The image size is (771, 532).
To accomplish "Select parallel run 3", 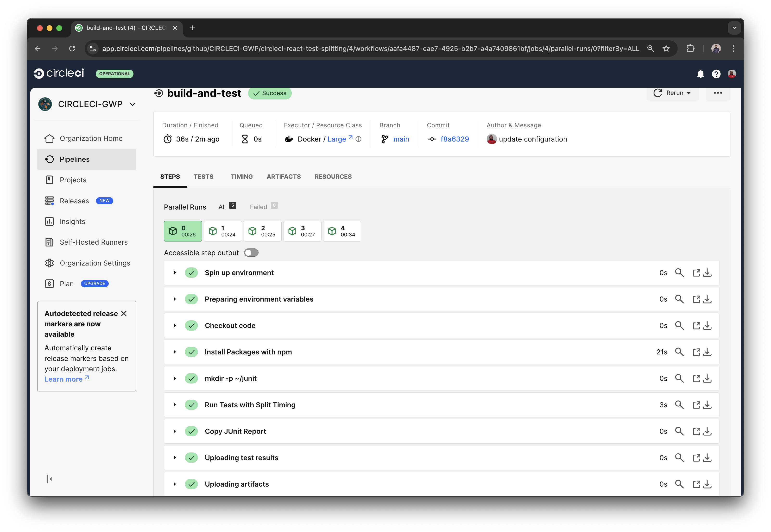I will pos(302,231).
